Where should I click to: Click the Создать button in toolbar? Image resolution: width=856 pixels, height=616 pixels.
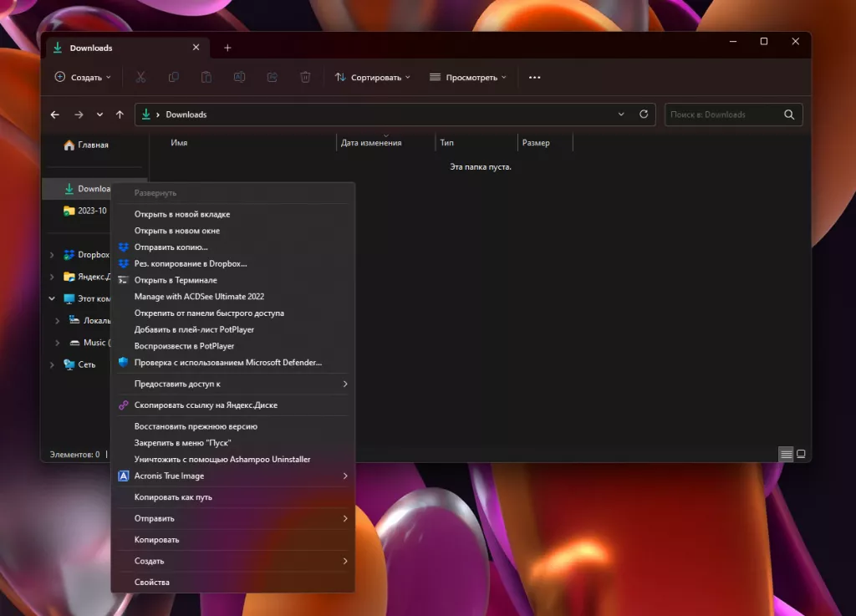click(x=83, y=77)
